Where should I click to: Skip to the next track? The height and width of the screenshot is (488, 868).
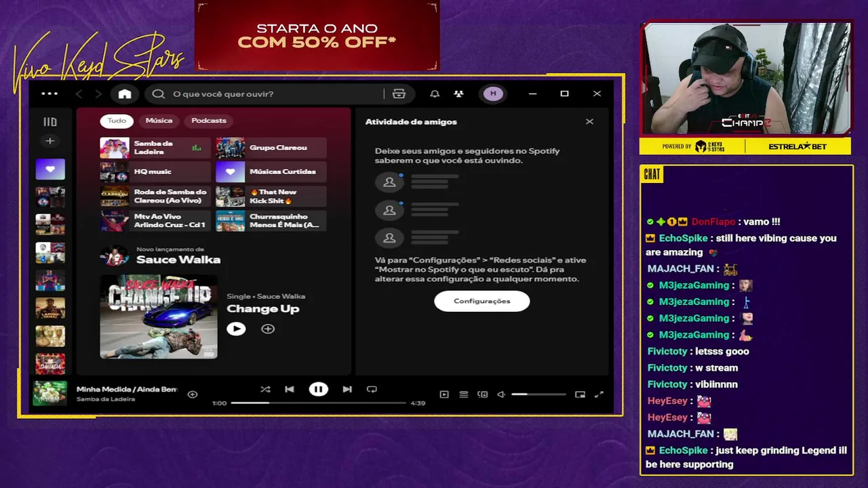click(347, 390)
